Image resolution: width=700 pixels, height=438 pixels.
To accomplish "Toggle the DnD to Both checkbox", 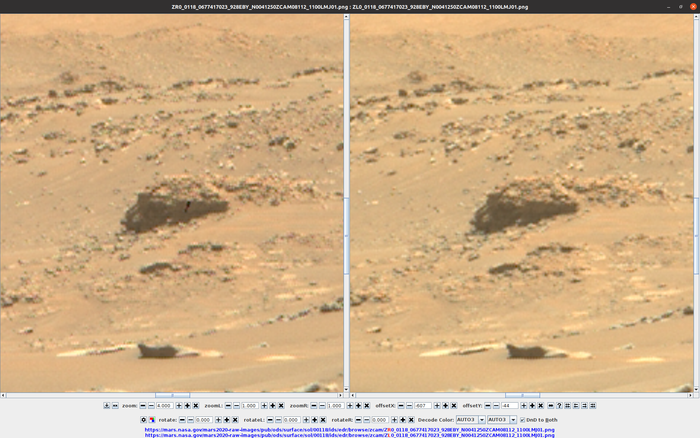I will [523, 419].
